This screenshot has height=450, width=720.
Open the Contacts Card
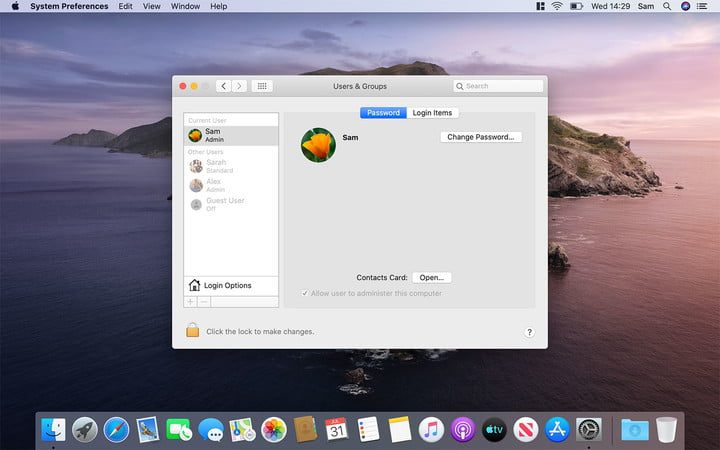click(431, 277)
